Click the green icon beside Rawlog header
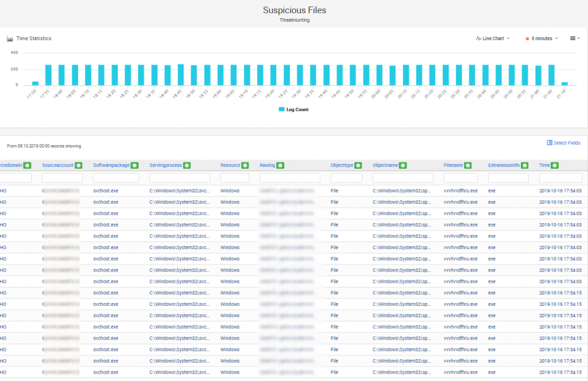The height and width of the screenshot is (381, 588). [x=280, y=165]
